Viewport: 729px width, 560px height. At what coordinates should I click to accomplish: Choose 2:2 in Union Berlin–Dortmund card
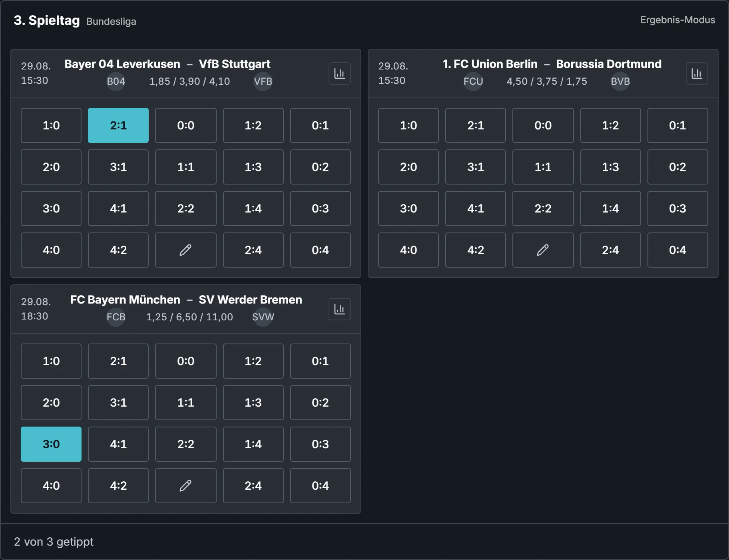pos(543,209)
